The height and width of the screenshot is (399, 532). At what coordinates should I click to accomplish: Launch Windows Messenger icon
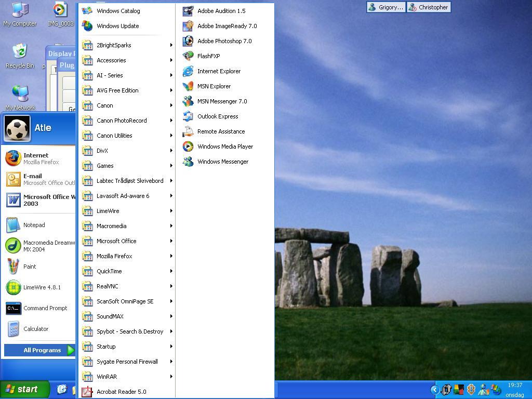pos(188,162)
